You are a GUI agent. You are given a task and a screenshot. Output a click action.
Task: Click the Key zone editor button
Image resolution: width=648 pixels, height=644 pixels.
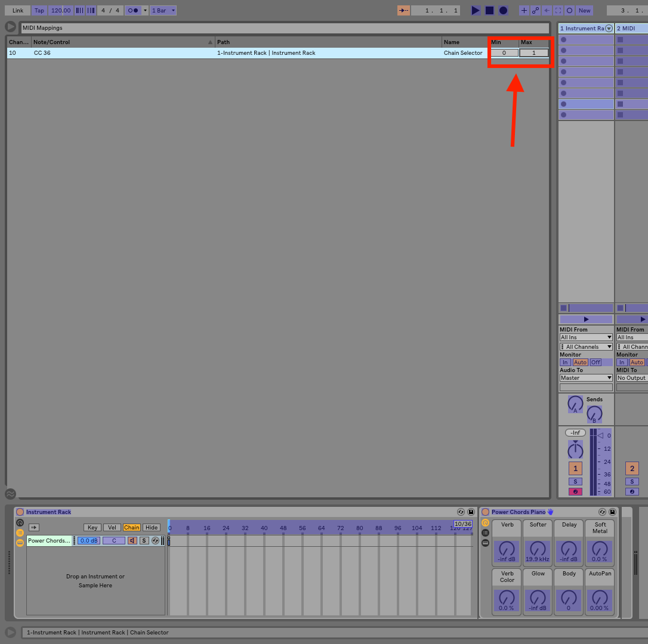[x=92, y=528]
